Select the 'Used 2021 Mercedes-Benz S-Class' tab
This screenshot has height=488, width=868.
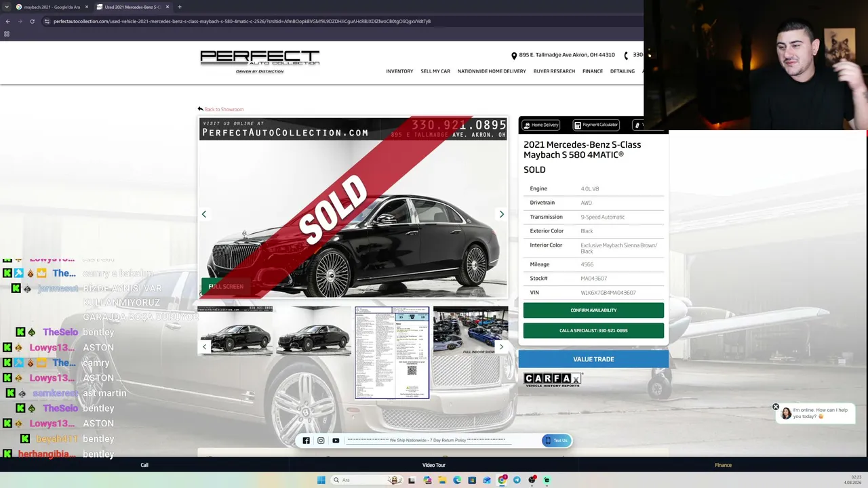coord(132,7)
